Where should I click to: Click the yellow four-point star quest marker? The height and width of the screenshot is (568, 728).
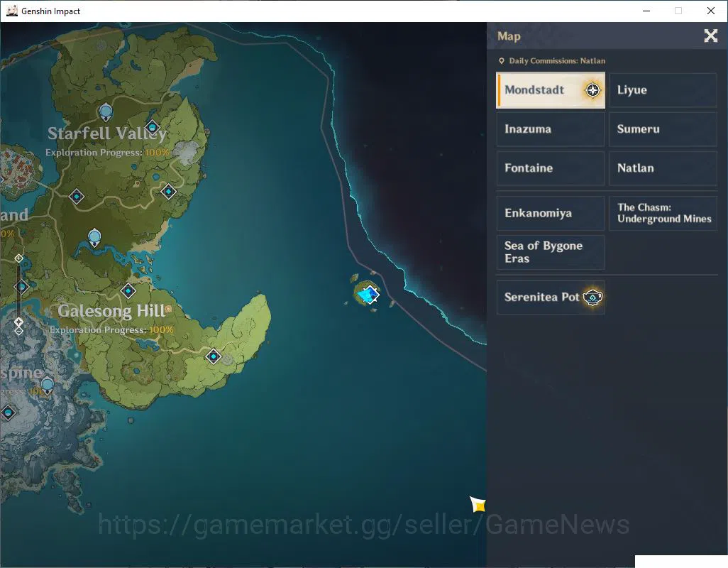click(x=478, y=504)
